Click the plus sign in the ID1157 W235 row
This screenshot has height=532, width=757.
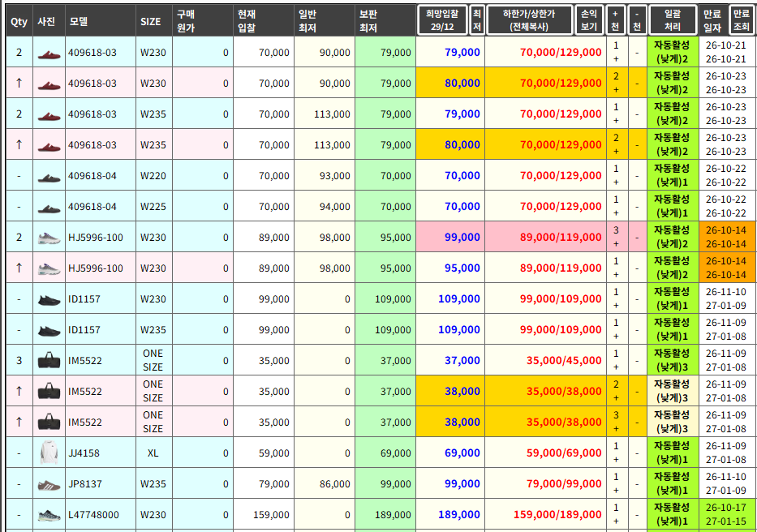[x=616, y=337]
